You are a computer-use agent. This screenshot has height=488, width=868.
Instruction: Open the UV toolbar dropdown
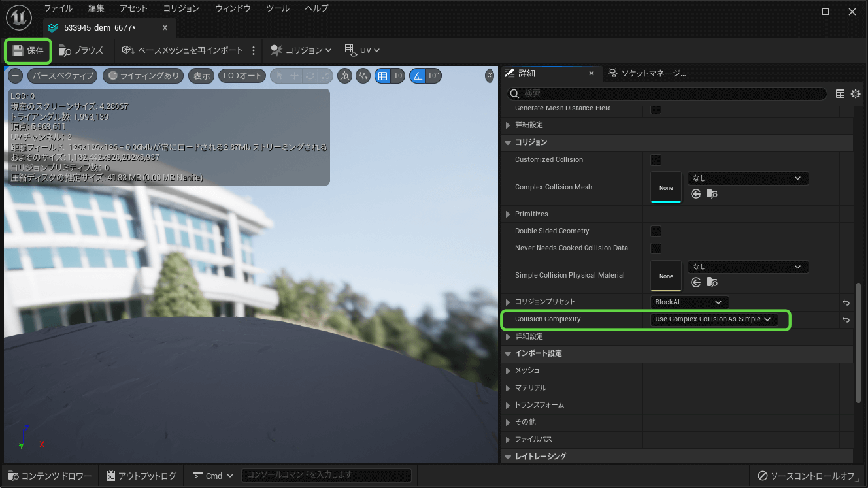(361, 50)
